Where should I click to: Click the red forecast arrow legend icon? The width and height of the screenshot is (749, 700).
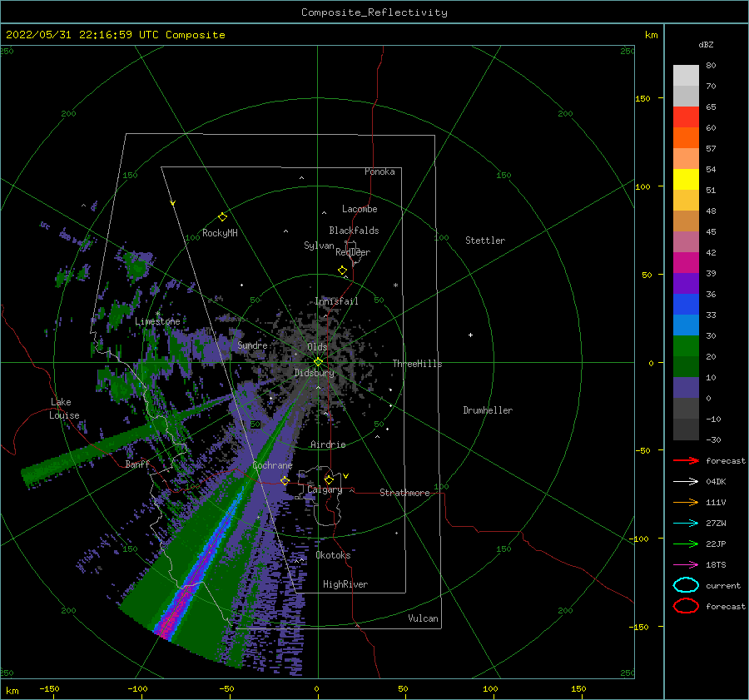[686, 460]
